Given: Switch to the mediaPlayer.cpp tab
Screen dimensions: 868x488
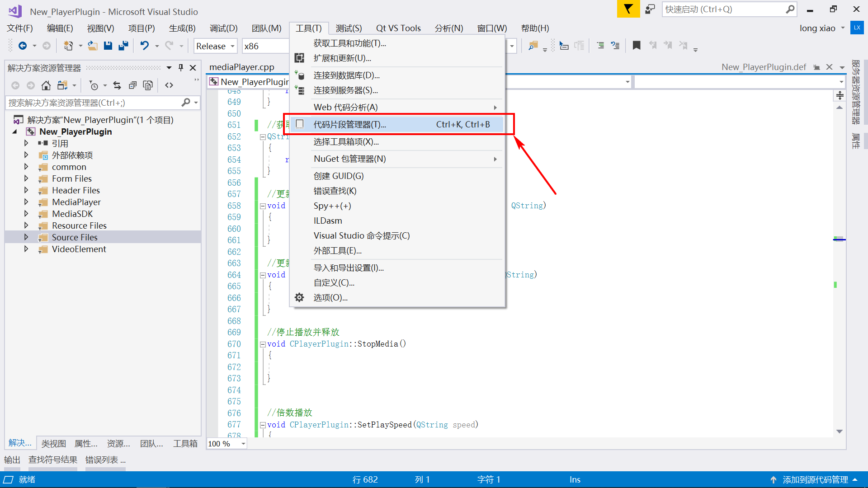Looking at the screenshot, I should [242, 67].
